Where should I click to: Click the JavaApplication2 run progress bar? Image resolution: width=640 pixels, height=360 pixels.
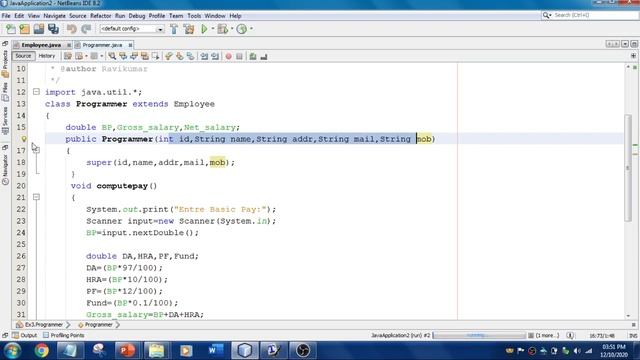tap(479, 336)
